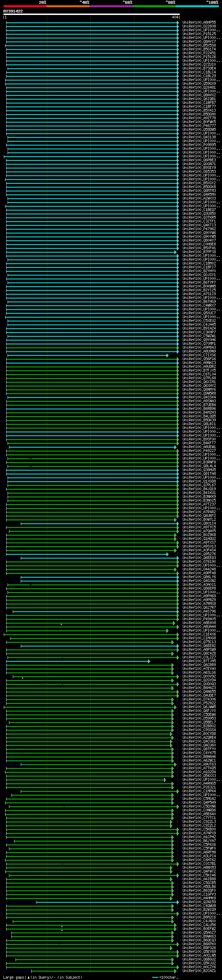This screenshot has width=222, height=980.
Task: Click the cyan ~100% identity legend bar
Action: (x=197, y=6)
